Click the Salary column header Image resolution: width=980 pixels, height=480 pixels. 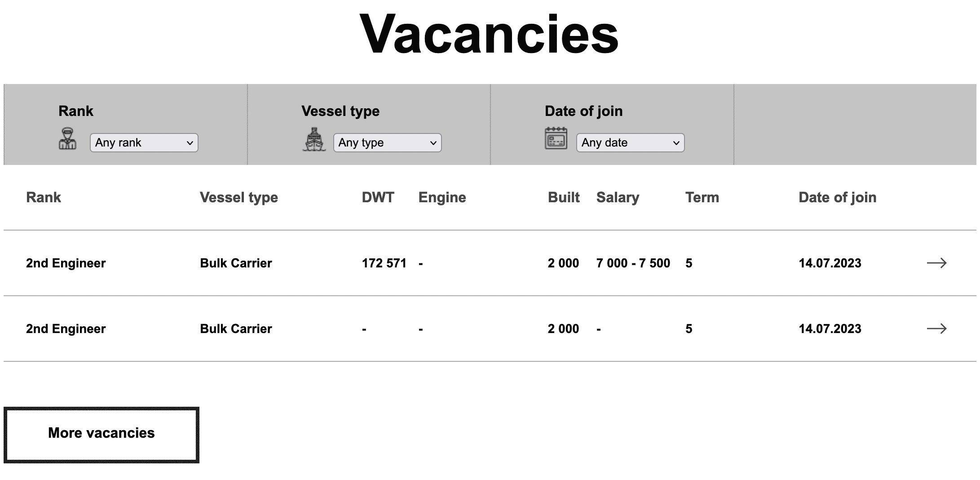point(618,197)
